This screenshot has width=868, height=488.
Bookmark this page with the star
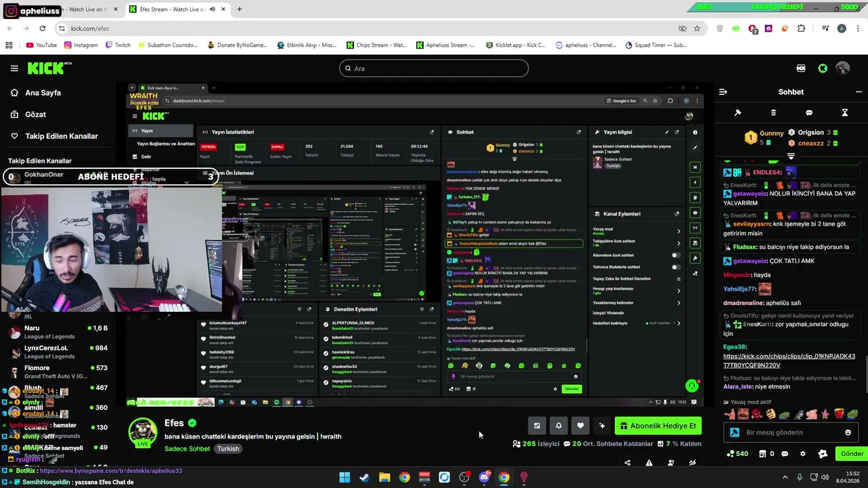(697, 28)
